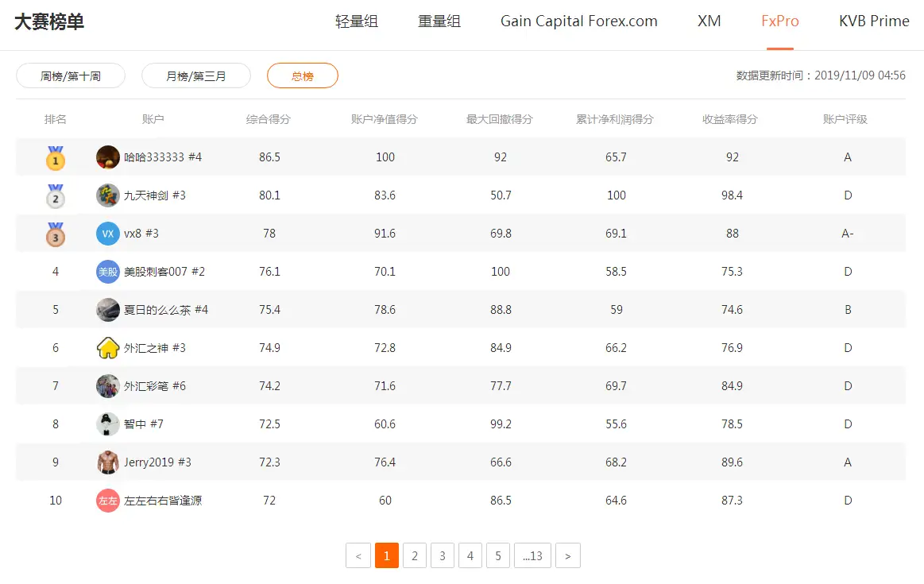Click the 74.9 composite score of 外汇之神
Image resolution: width=924 pixels, height=584 pixels.
pos(269,348)
